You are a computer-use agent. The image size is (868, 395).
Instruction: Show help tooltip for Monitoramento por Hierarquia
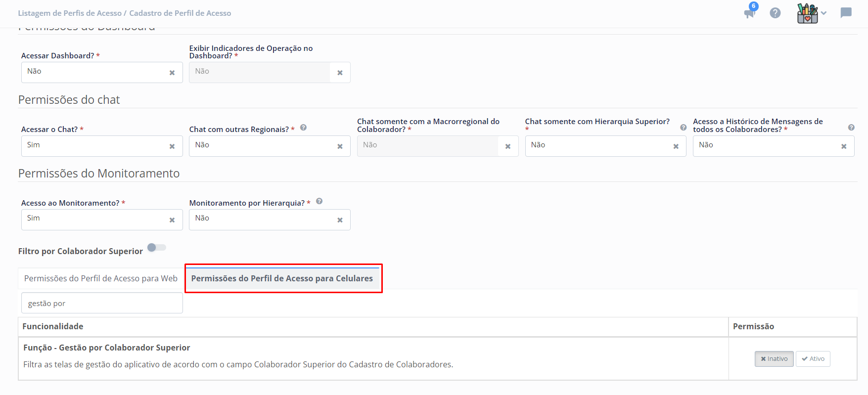tap(319, 201)
